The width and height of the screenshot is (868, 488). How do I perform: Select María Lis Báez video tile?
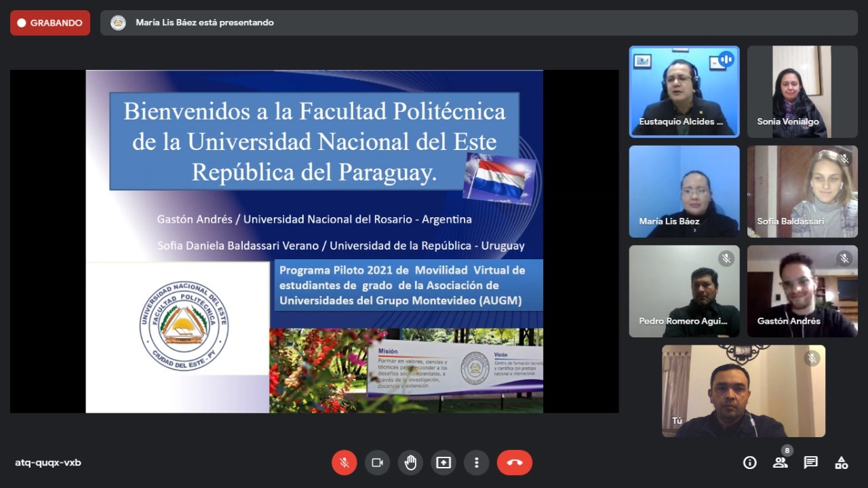click(684, 191)
